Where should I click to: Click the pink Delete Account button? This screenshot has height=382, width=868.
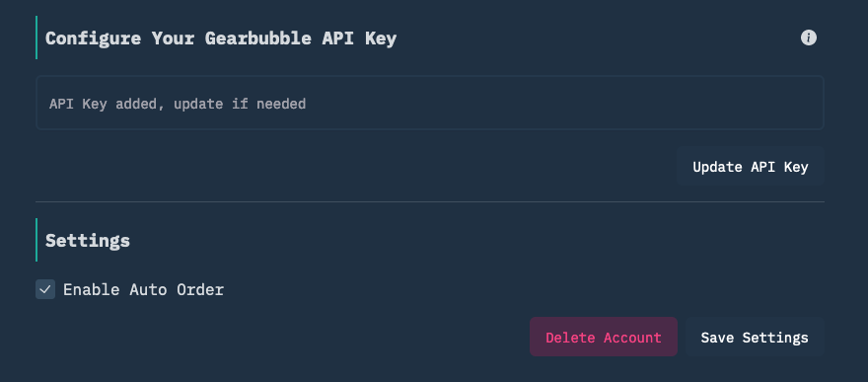click(x=604, y=338)
